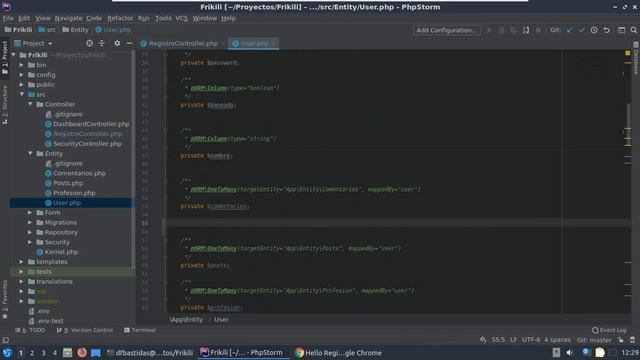Image resolution: width=640 pixels, height=360 pixels.
Task: Expand the Migrations folder
Action: tap(30, 222)
